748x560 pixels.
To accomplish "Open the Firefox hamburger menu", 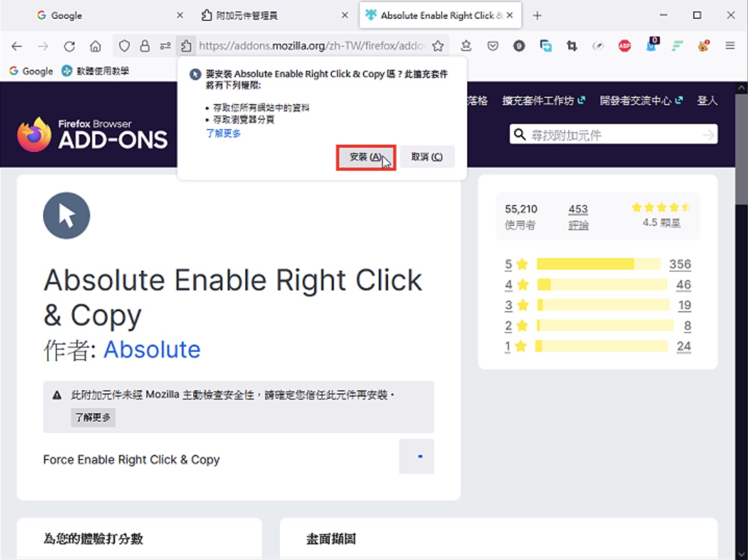I will [x=730, y=46].
